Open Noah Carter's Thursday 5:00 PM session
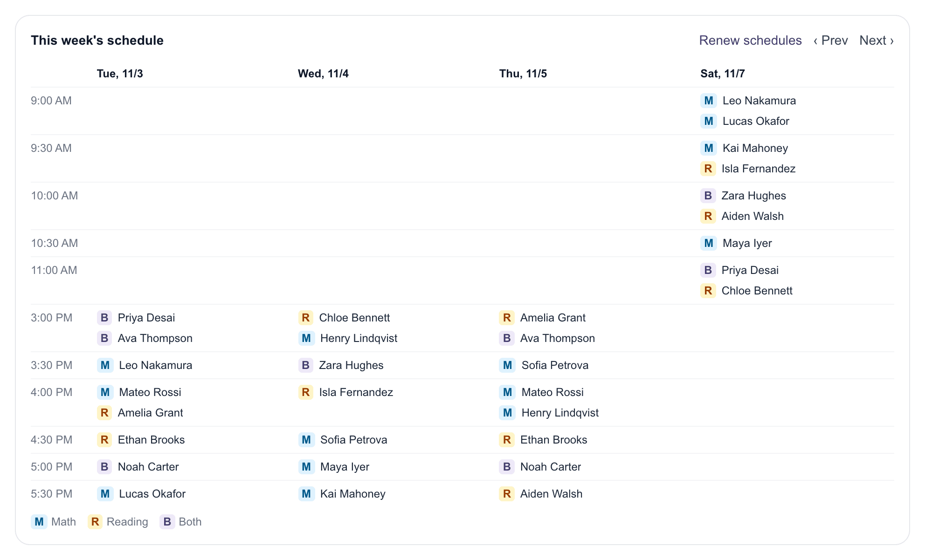This screenshot has width=925, height=560. click(551, 467)
